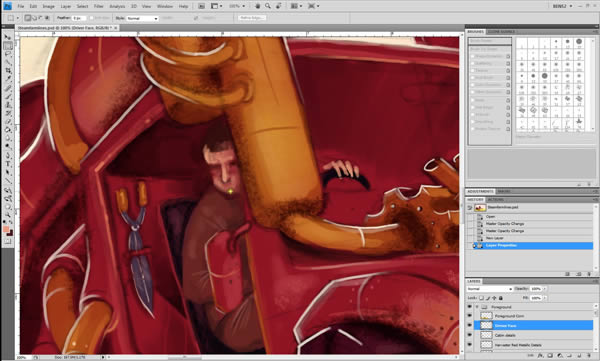Viewport: 600px width, 361px height.
Task: Open the Fill slider dropdown
Action: [545, 298]
